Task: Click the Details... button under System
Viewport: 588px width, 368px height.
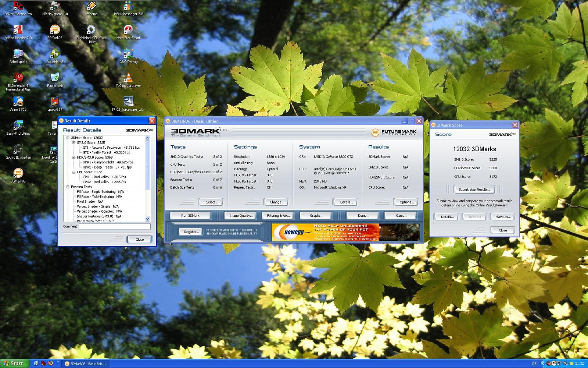Action: tap(346, 202)
